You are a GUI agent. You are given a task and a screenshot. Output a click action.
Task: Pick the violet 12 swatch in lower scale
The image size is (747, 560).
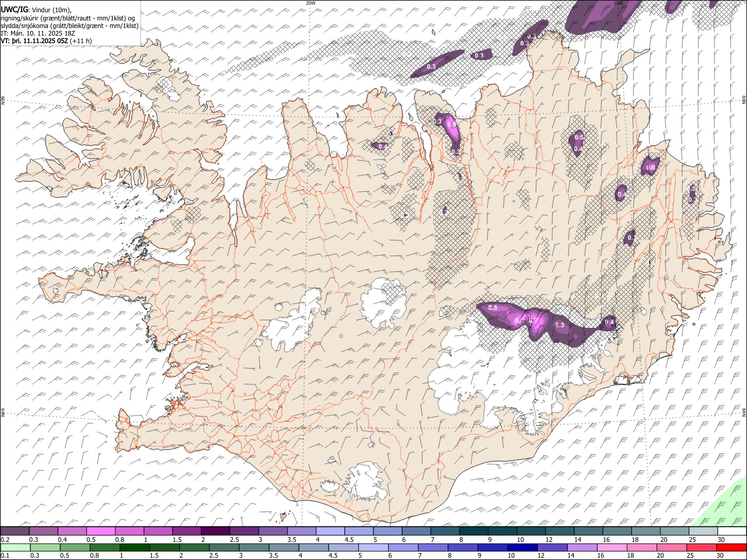tap(551, 547)
